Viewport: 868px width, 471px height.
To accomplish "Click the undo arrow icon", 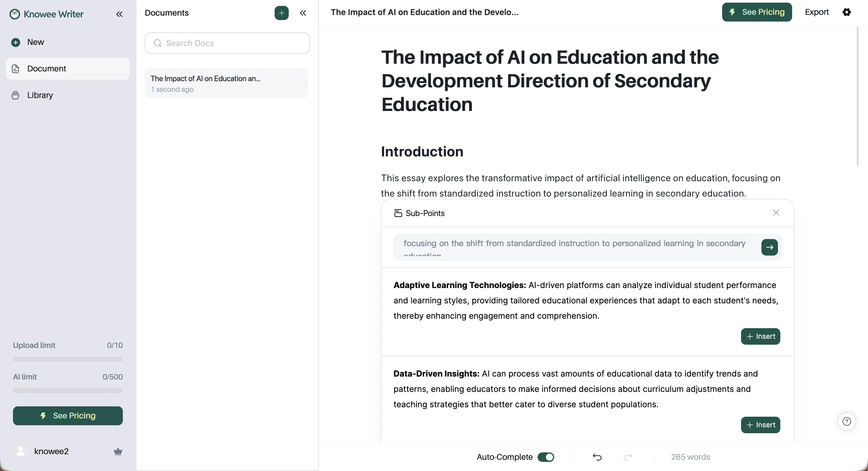I will 597,457.
